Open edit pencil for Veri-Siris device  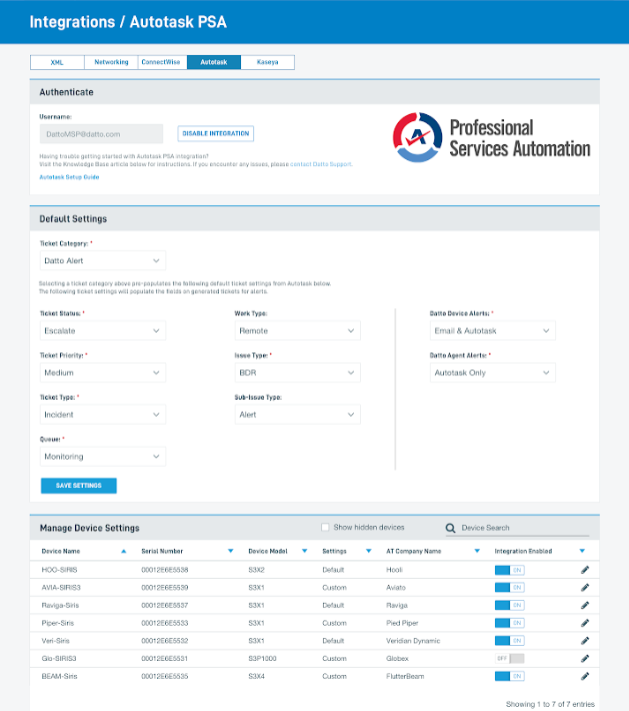click(x=585, y=641)
